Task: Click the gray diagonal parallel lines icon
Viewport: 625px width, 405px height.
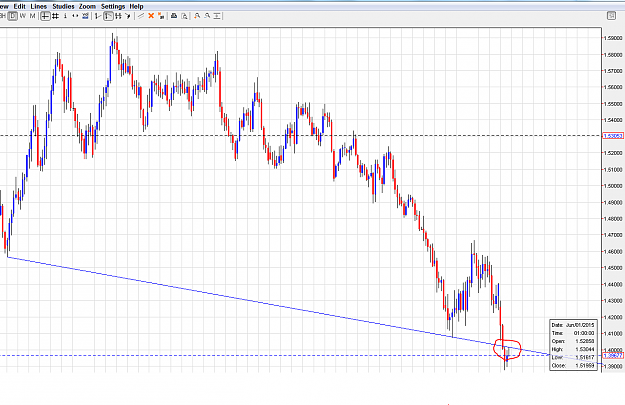Action: point(141,16)
